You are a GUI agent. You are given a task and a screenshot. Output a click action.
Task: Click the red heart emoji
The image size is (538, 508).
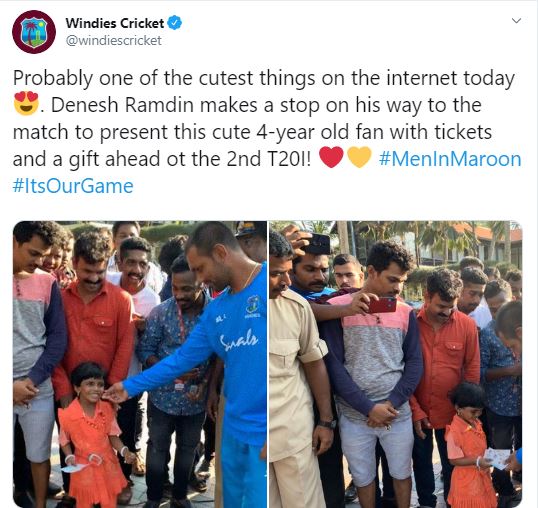coord(331,157)
